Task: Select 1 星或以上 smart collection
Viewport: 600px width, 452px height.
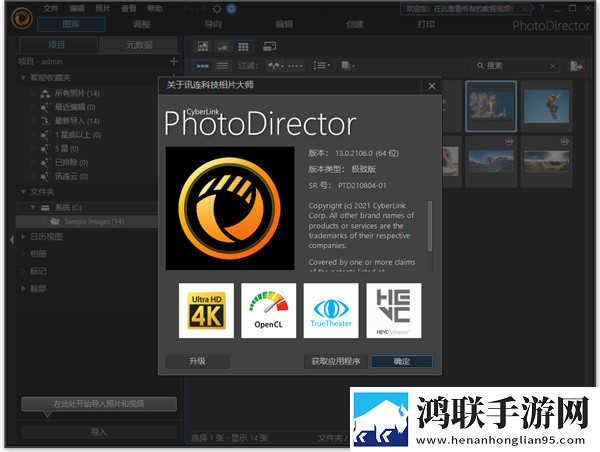Action: [78, 135]
